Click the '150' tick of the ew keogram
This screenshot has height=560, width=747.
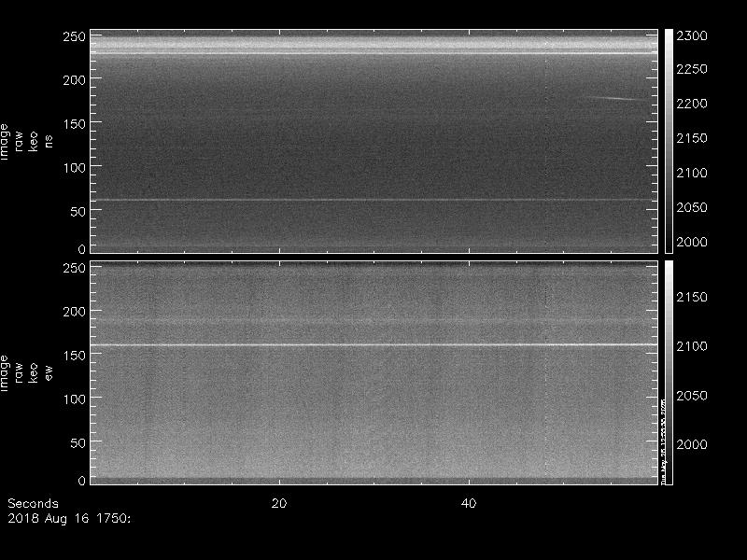pos(75,356)
